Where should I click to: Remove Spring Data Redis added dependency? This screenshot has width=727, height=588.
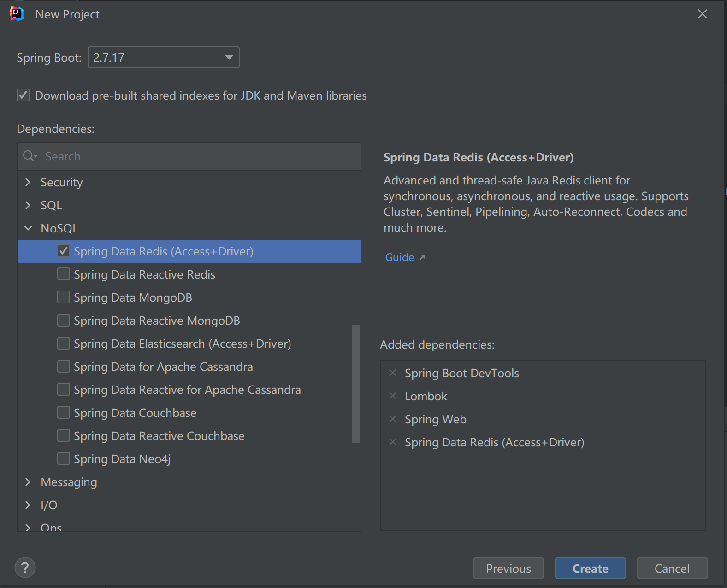click(393, 442)
